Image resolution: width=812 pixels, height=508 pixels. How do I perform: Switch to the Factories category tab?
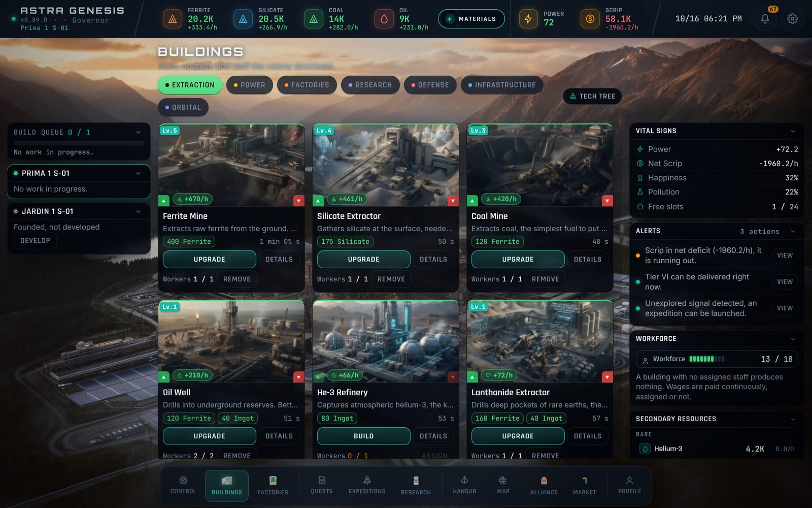(x=307, y=85)
